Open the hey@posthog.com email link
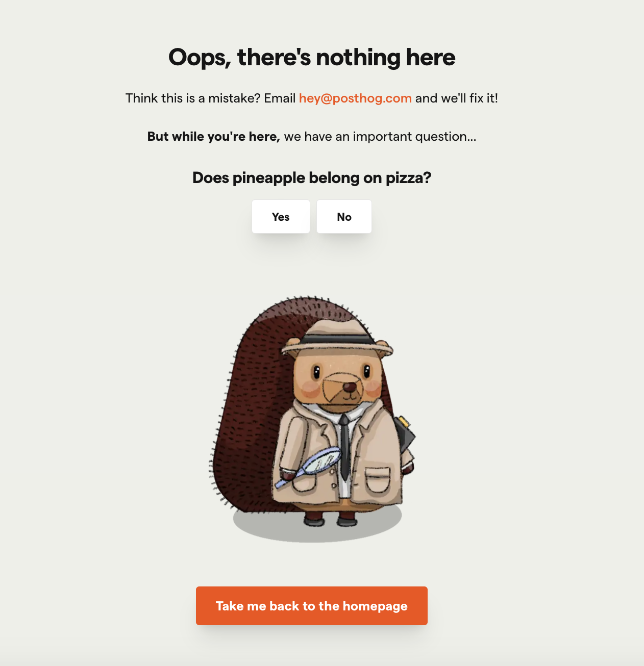This screenshot has height=666, width=644. (355, 98)
